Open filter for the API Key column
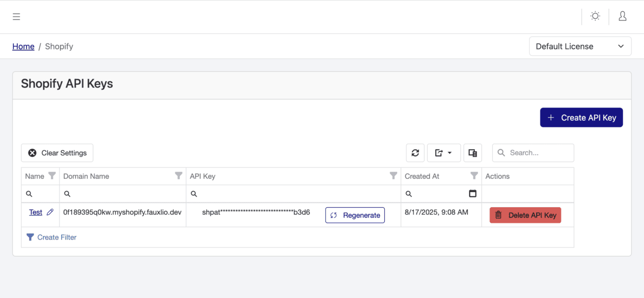Viewport: 644px width, 298px height. pos(393,176)
